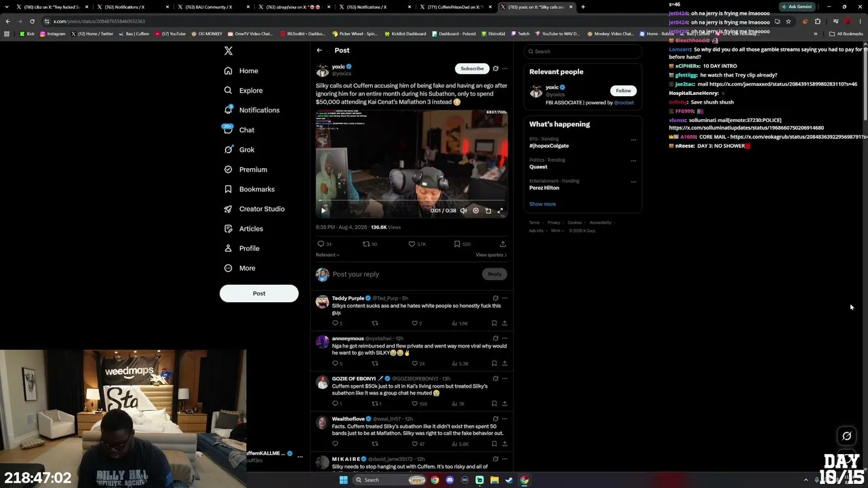
Task: Open Premium in the X sidebar
Action: pyautogui.click(x=245, y=169)
